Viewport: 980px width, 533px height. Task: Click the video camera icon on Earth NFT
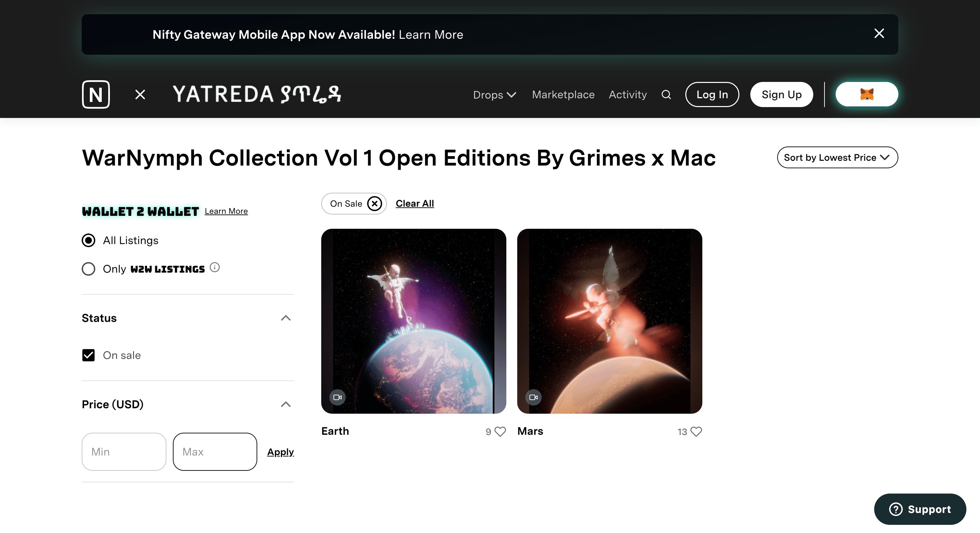[x=337, y=397]
